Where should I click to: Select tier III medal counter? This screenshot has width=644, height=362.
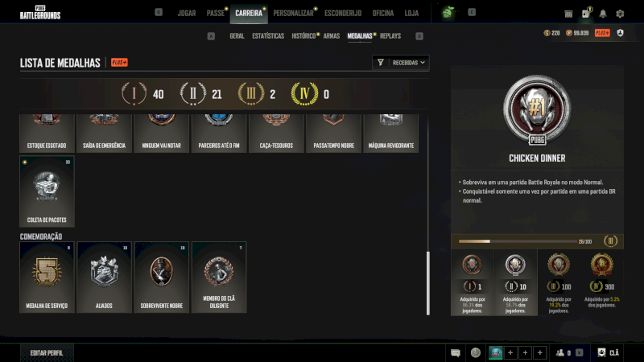pyautogui.click(x=257, y=94)
